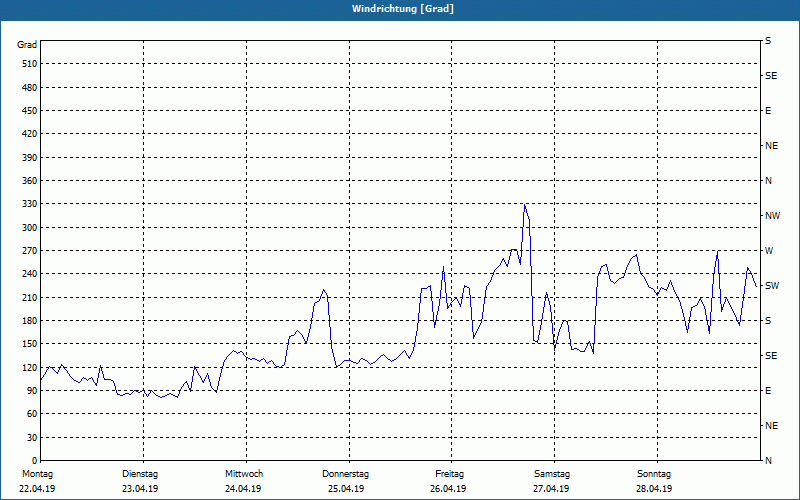Select the W compass label

769,251
